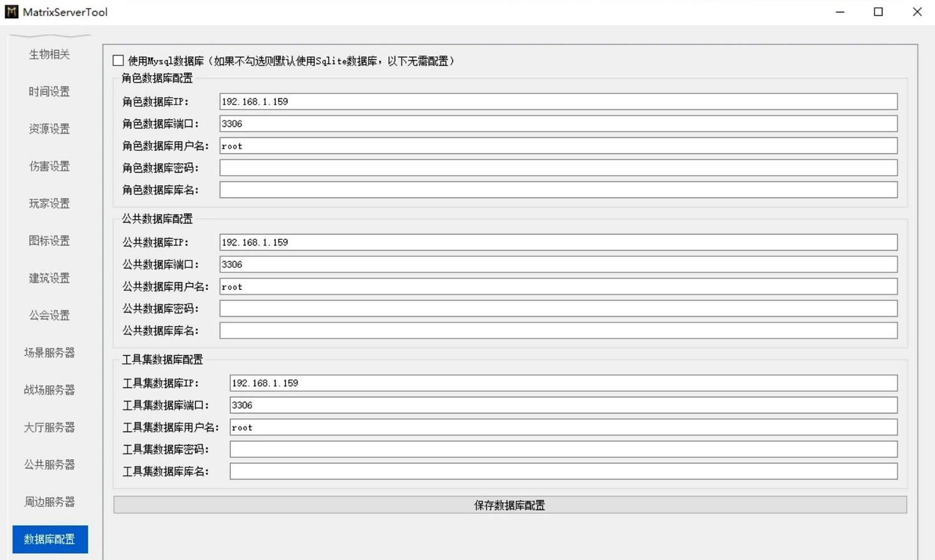Open the 战场服务器 sidebar tab

49,390
